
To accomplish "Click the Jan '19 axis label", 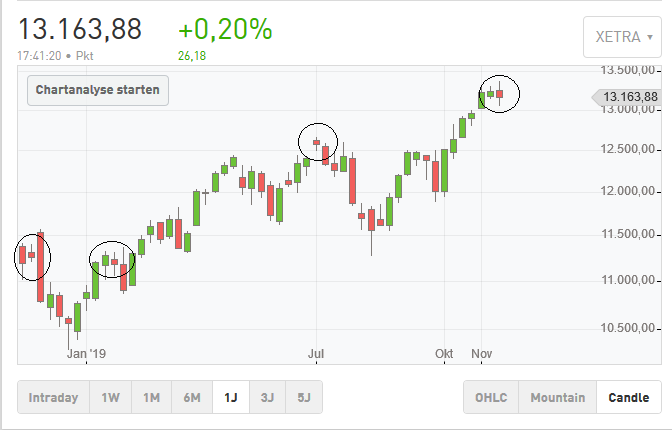I will (x=86, y=353).
